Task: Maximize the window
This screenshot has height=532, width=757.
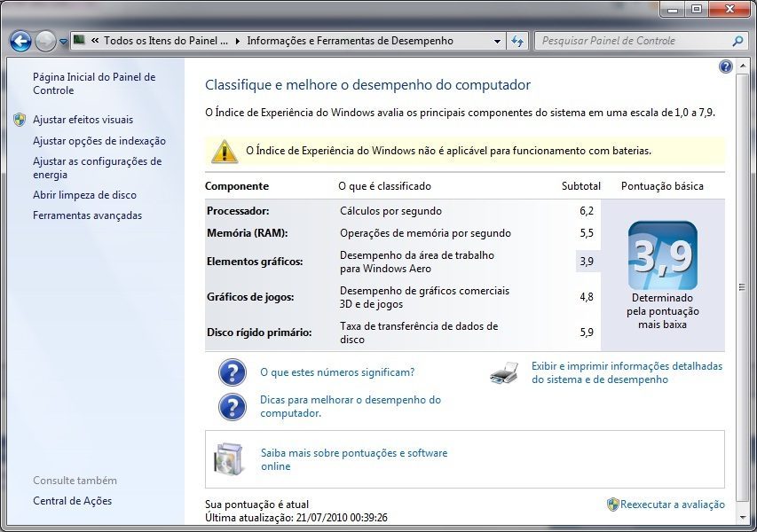Action: point(697,9)
